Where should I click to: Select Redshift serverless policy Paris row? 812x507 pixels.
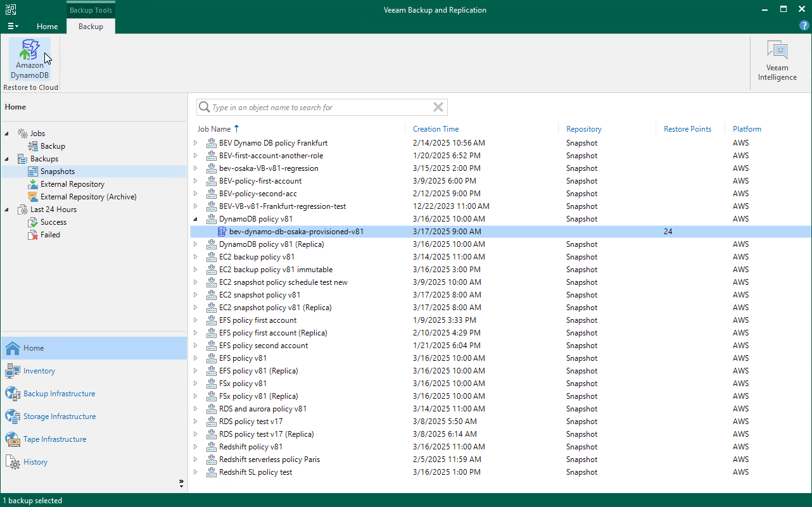coord(500,460)
